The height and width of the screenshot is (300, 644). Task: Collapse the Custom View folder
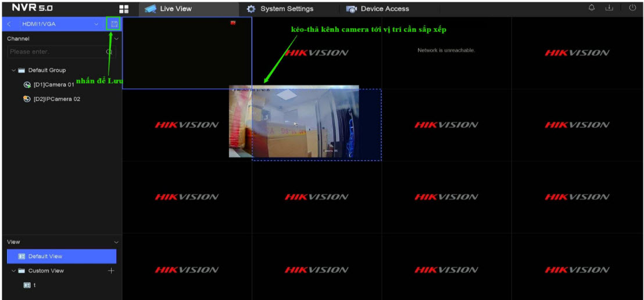(x=13, y=271)
